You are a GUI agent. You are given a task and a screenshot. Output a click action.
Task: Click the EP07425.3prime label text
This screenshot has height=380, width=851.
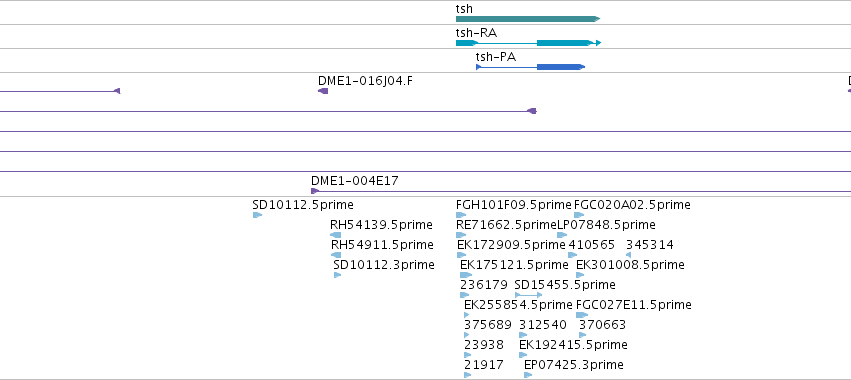[x=574, y=365]
